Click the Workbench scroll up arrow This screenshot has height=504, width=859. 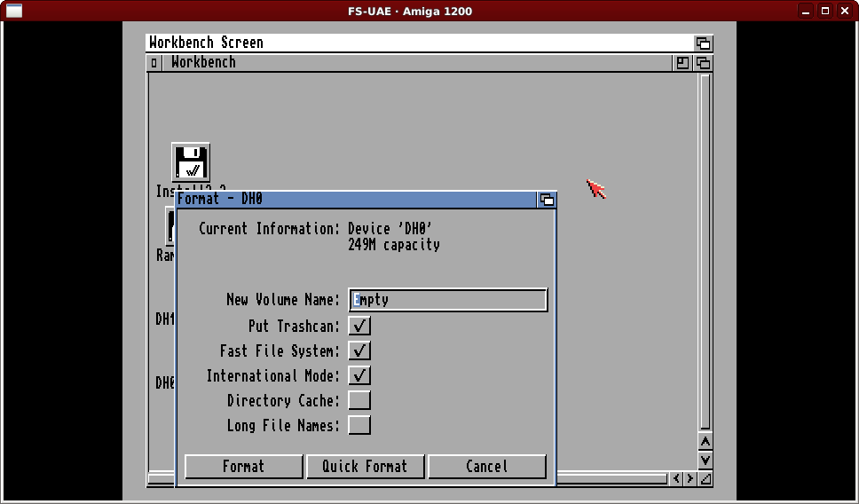click(705, 442)
